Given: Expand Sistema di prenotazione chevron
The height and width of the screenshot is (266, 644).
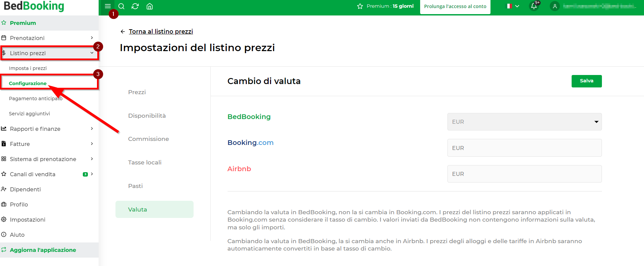Looking at the screenshot, I should click(x=92, y=159).
